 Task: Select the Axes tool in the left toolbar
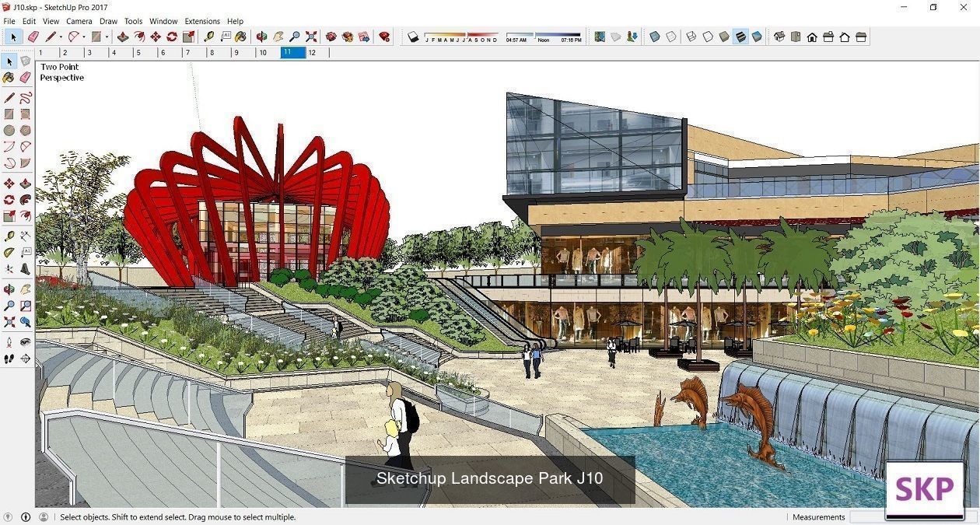(x=9, y=269)
